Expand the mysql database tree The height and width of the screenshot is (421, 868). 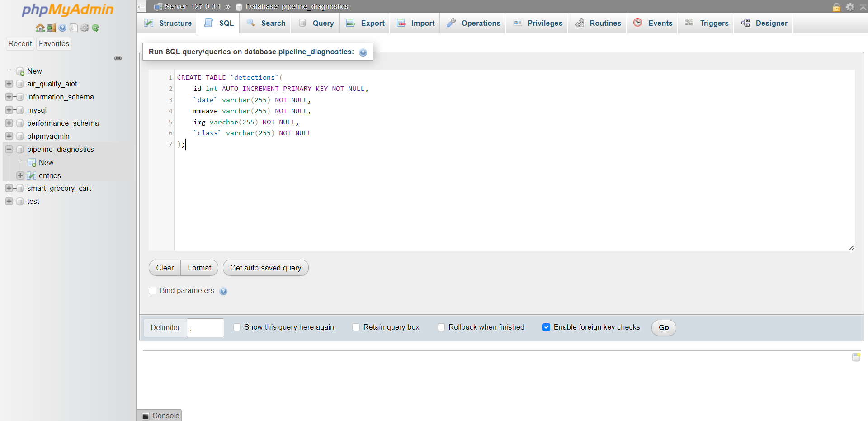[x=9, y=110]
